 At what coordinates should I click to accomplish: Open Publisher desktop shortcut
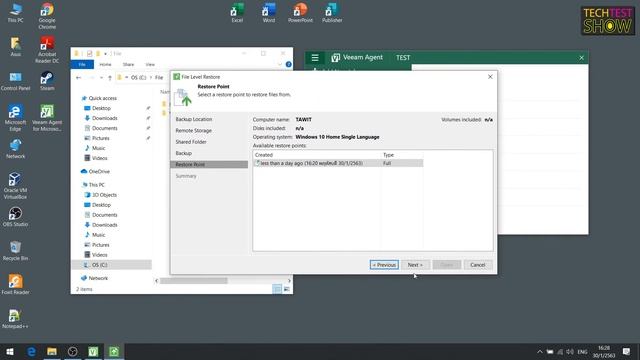332,13
